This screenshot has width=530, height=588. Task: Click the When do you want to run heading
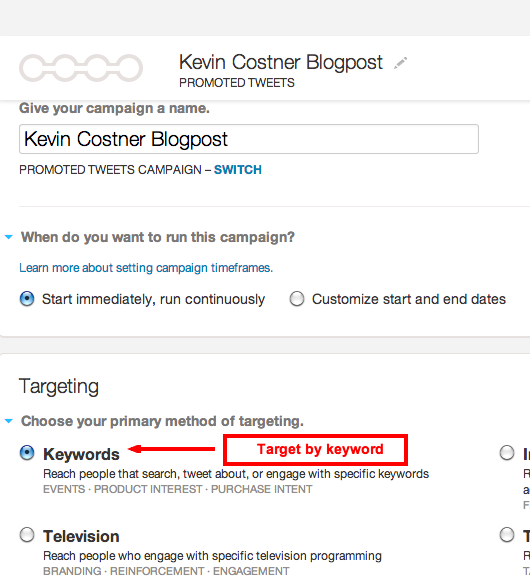click(x=158, y=237)
